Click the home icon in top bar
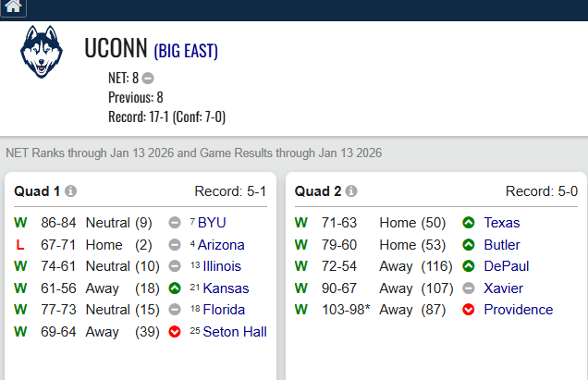The width and height of the screenshot is (588, 380). (x=13, y=7)
